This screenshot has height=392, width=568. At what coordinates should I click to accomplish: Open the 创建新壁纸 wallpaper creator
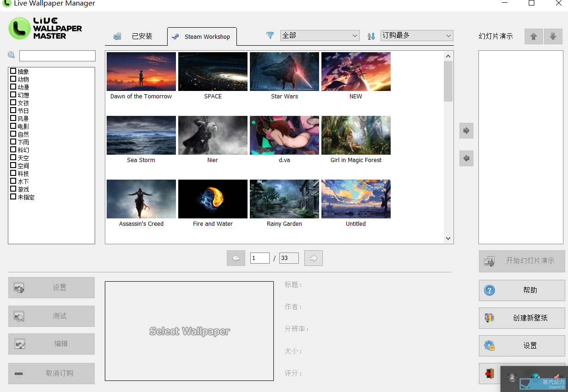pos(522,318)
